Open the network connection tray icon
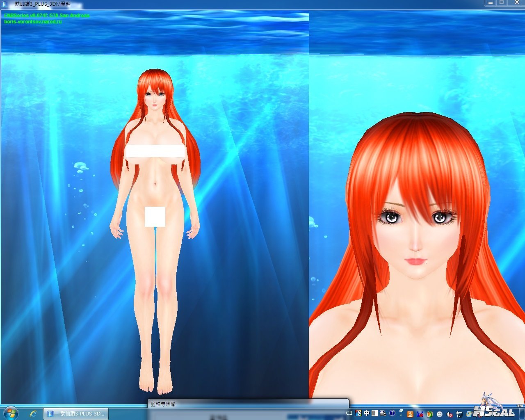The image size is (525, 420). click(459, 414)
